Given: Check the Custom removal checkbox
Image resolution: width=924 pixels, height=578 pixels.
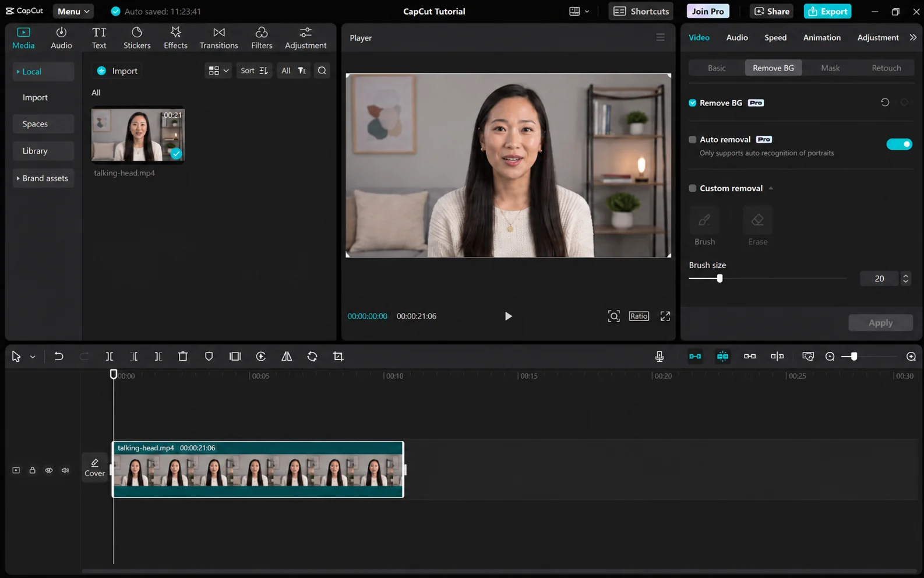Looking at the screenshot, I should [692, 188].
